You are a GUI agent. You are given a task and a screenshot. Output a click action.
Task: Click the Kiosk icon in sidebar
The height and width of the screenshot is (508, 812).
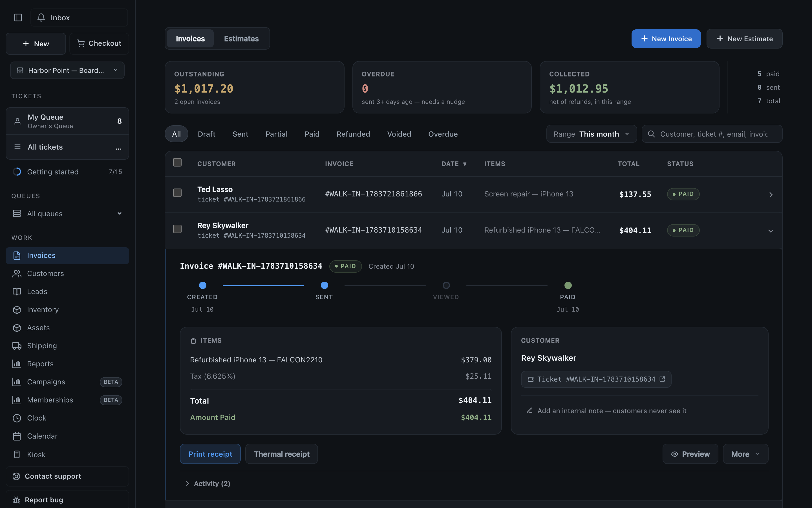point(17,455)
